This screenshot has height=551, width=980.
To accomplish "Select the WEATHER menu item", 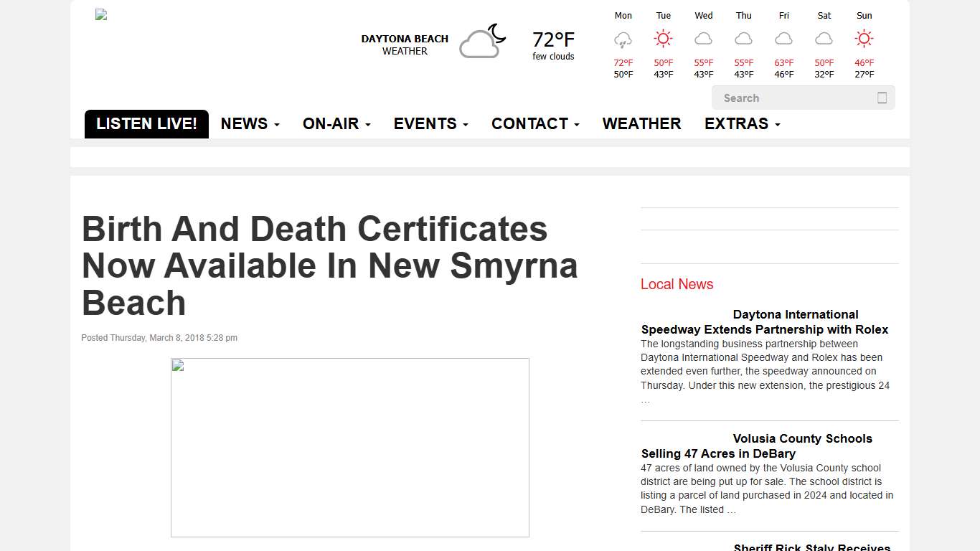I will [641, 123].
